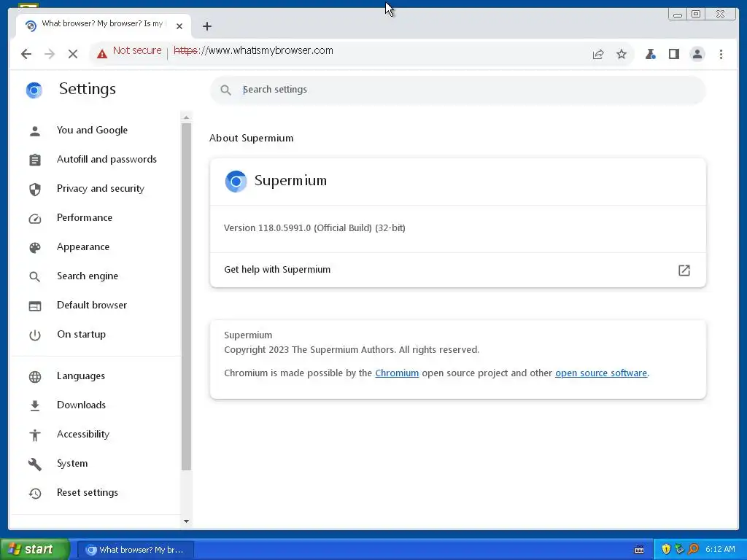Click the shield icon for Privacy
The height and width of the screenshot is (560, 747).
[35, 189]
